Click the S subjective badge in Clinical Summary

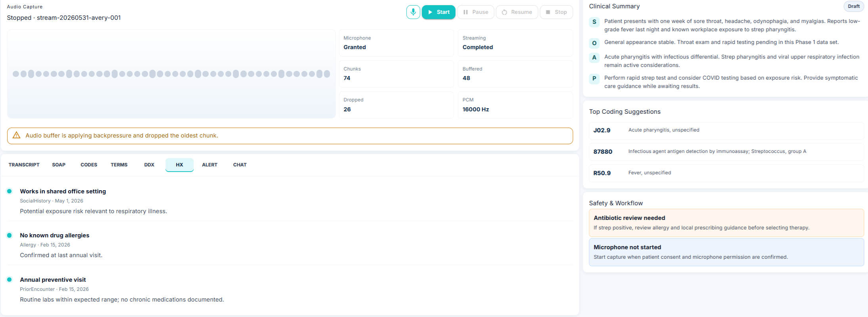594,22
